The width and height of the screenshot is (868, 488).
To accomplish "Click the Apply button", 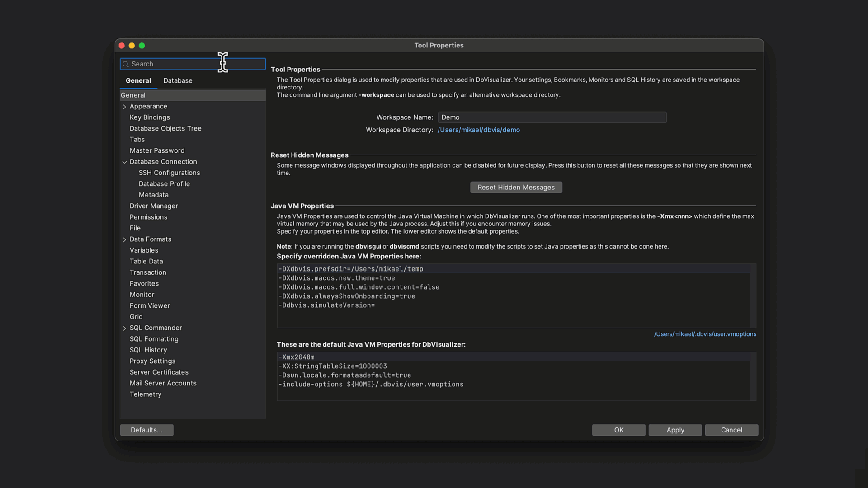I will coord(675,430).
